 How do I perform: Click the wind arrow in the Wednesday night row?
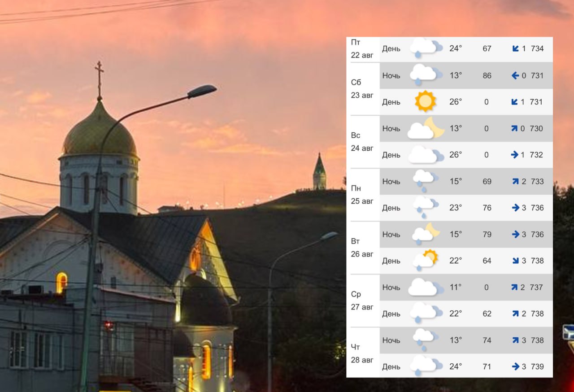[x=514, y=287]
